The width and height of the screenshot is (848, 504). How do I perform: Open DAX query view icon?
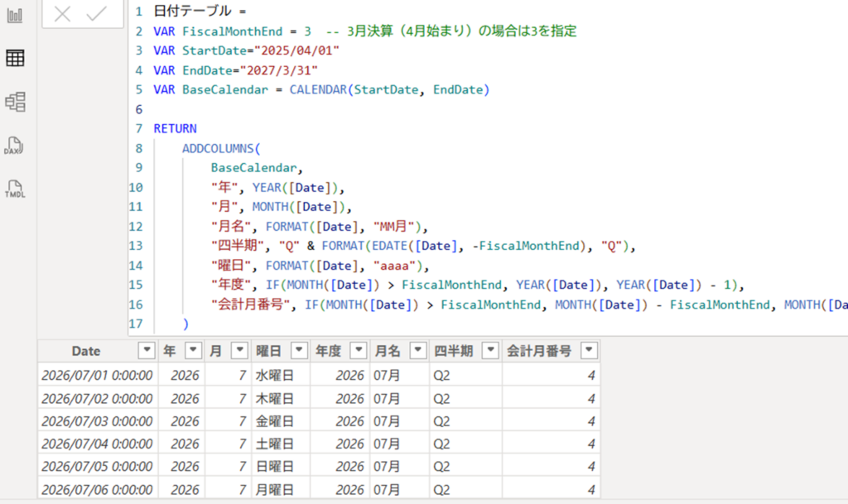[15, 146]
